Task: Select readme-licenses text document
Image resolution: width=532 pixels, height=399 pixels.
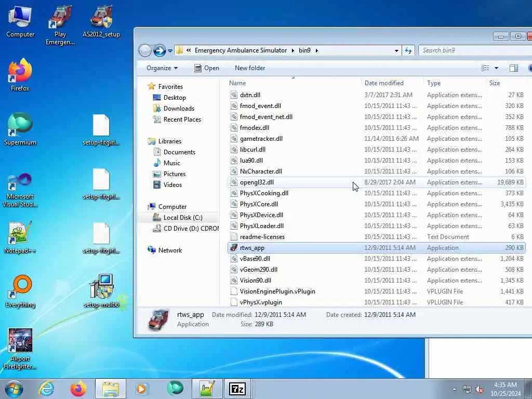Action: pos(377,237)
